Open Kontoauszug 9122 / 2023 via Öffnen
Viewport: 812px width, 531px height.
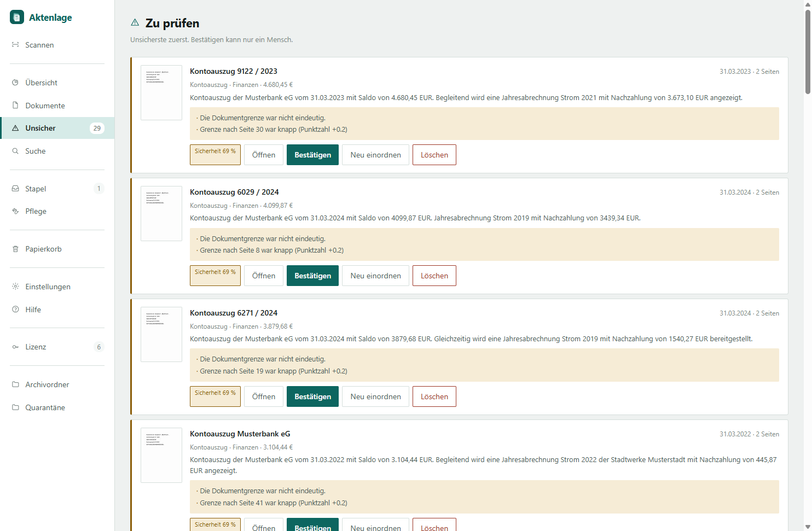click(x=264, y=155)
